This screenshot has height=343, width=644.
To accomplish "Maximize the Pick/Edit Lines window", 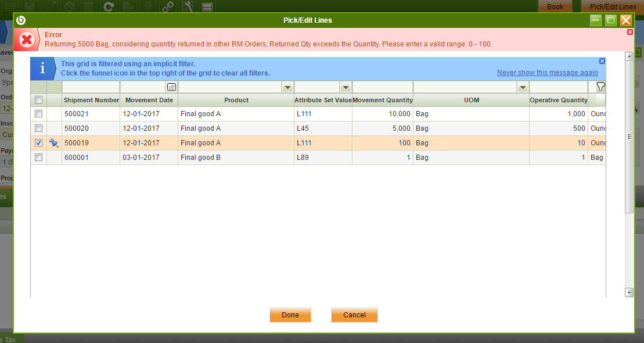I will [x=610, y=20].
